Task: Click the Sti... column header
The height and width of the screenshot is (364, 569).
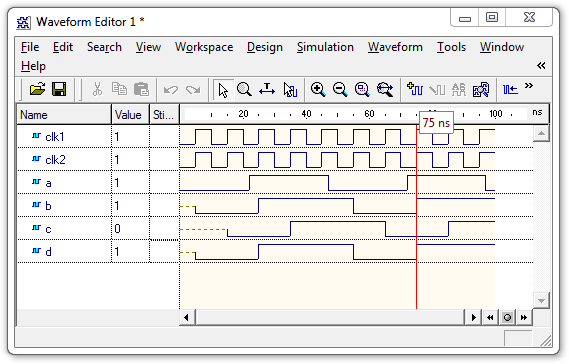Action: click(164, 115)
